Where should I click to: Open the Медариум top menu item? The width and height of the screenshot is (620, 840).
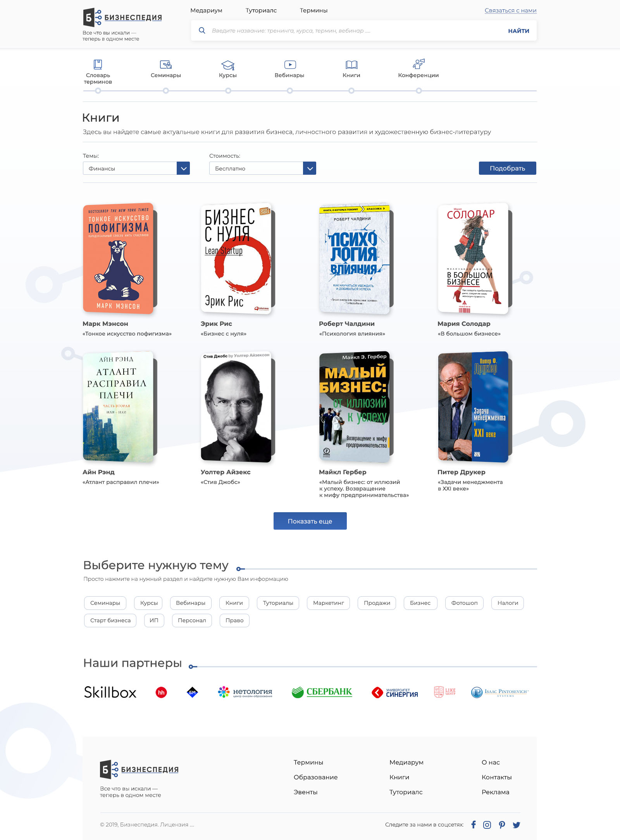coord(206,10)
